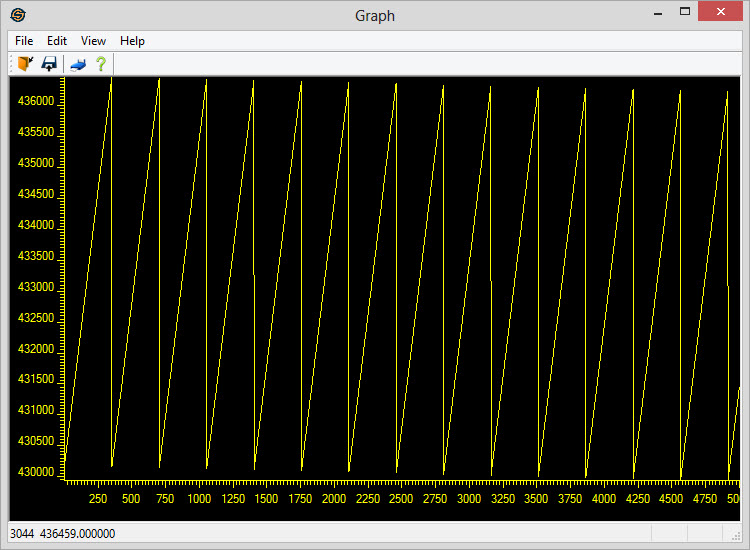Click the 430000 label on the Y axis

[36, 471]
